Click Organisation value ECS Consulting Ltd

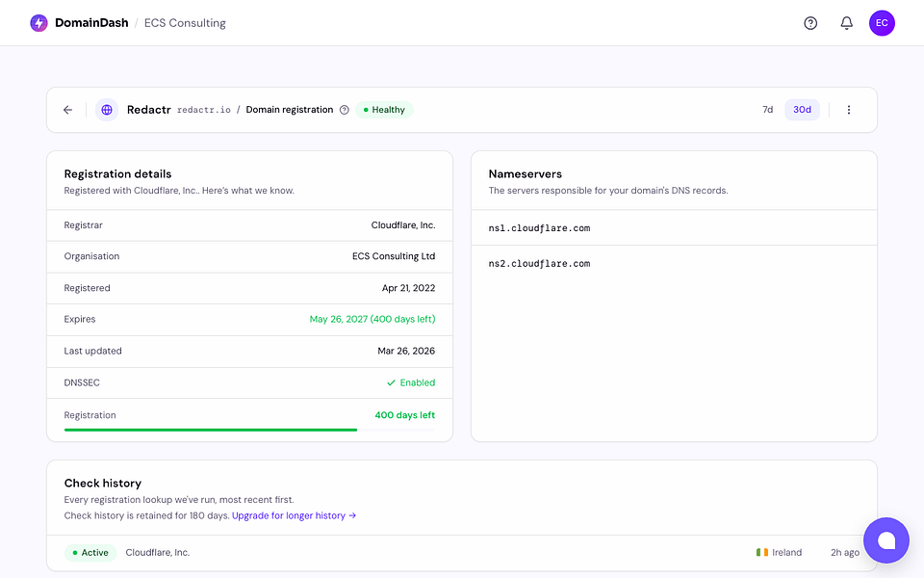(394, 256)
